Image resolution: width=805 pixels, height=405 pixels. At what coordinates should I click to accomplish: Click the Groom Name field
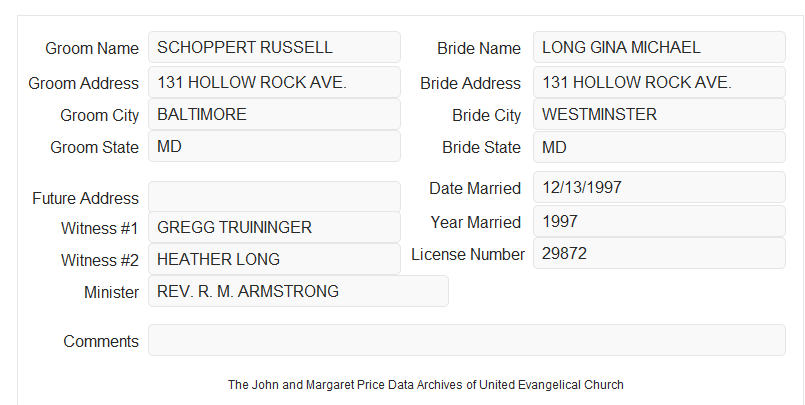coord(274,47)
